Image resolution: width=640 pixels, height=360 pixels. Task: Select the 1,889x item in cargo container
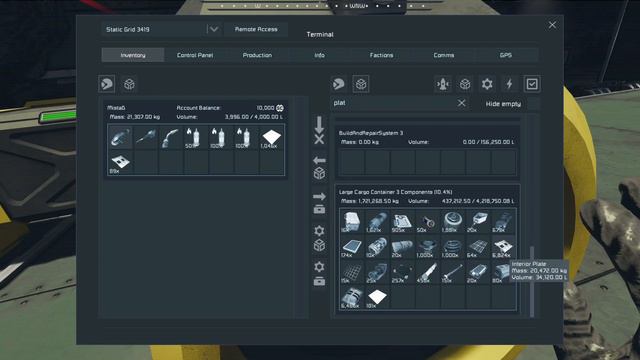pyautogui.click(x=453, y=222)
